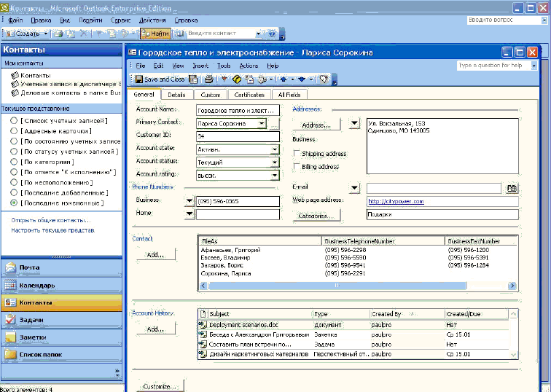Select Последние добавленные view

pos(59,193)
